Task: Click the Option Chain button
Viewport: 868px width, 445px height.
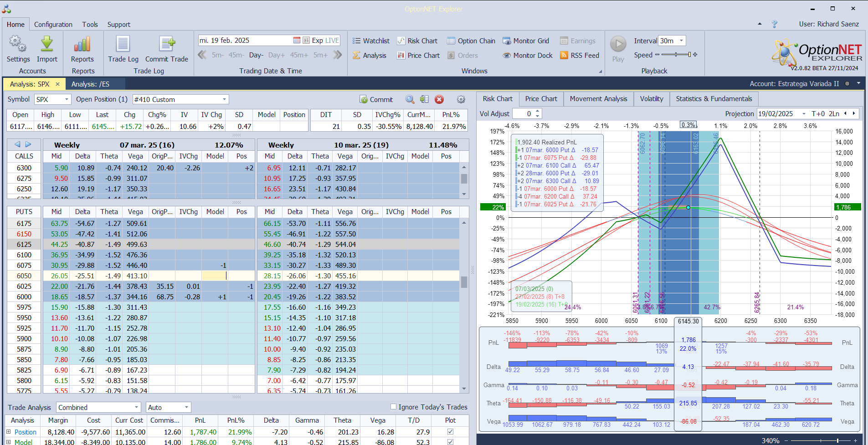Action: [471, 41]
